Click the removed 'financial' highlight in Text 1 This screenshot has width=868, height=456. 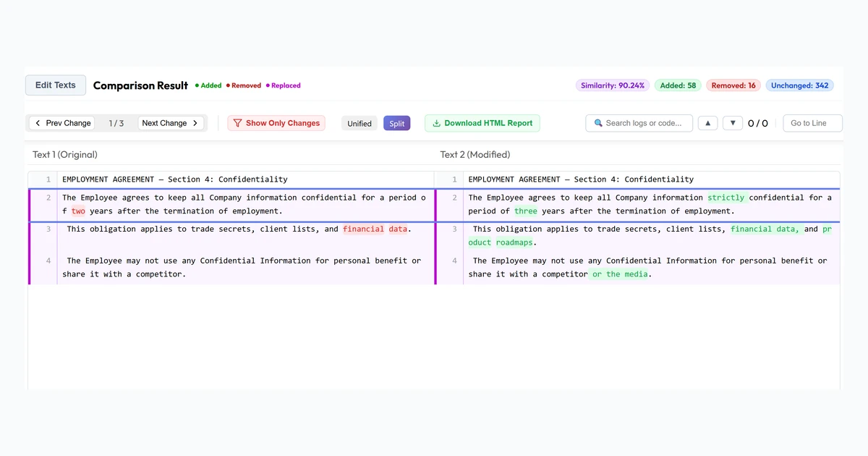coord(363,229)
